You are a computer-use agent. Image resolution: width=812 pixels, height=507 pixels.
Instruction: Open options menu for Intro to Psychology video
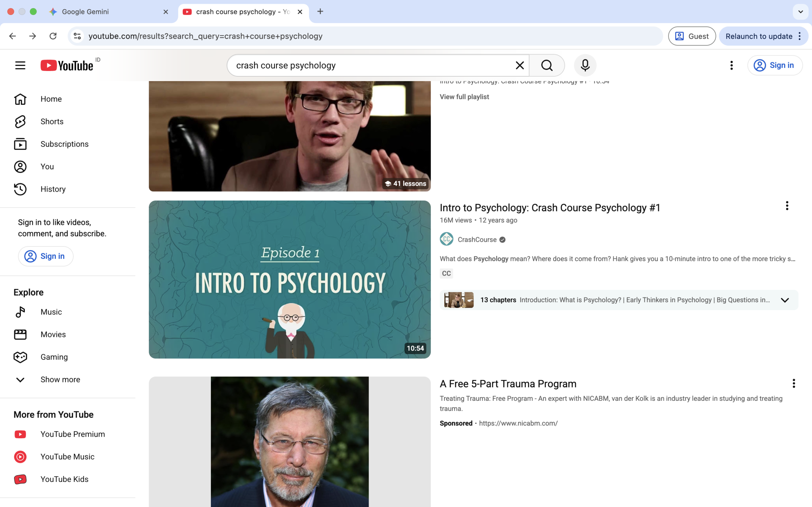[x=787, y=206]
